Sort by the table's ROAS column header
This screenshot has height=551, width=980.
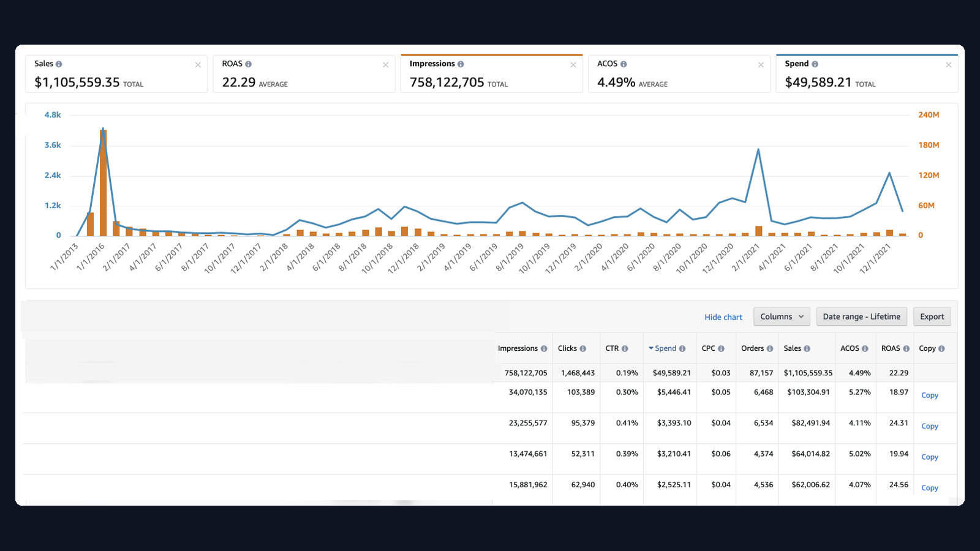click(x=891, y=348)
